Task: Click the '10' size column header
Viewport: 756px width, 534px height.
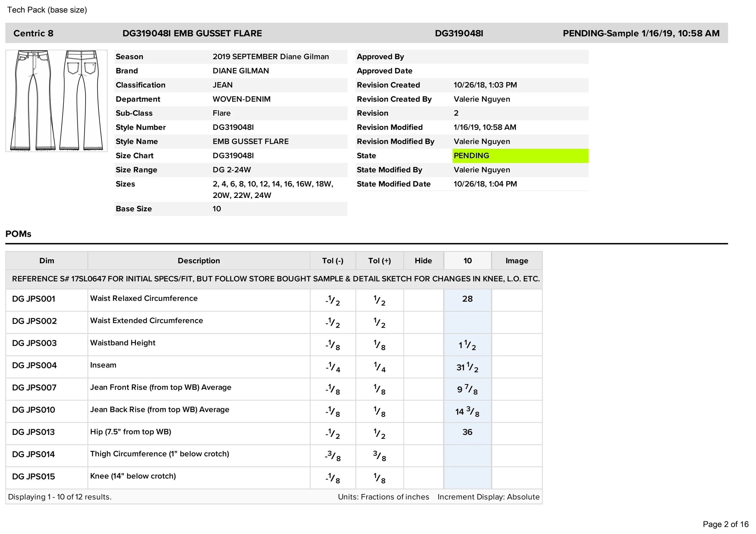Action: coord(468,261)
